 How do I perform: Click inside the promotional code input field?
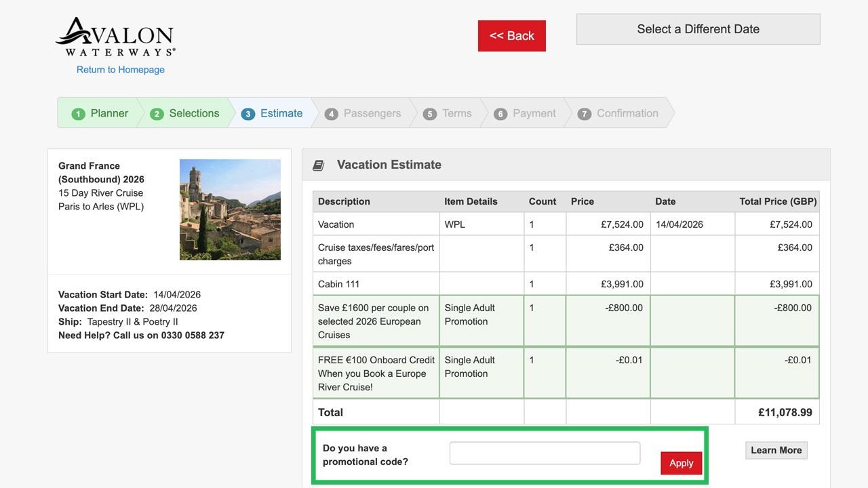545,452
